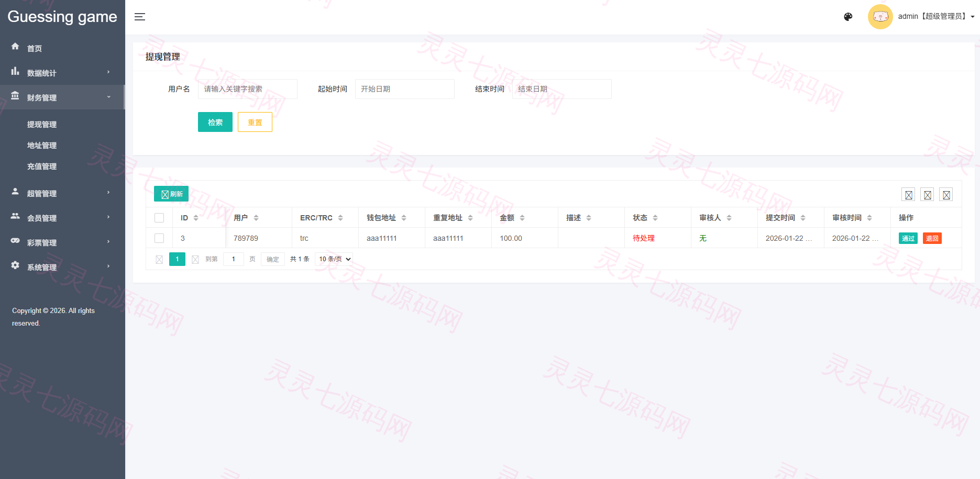Click the first table toolbar icon at top right
This screenshot has height=479, width=980.
click(909, 195)
